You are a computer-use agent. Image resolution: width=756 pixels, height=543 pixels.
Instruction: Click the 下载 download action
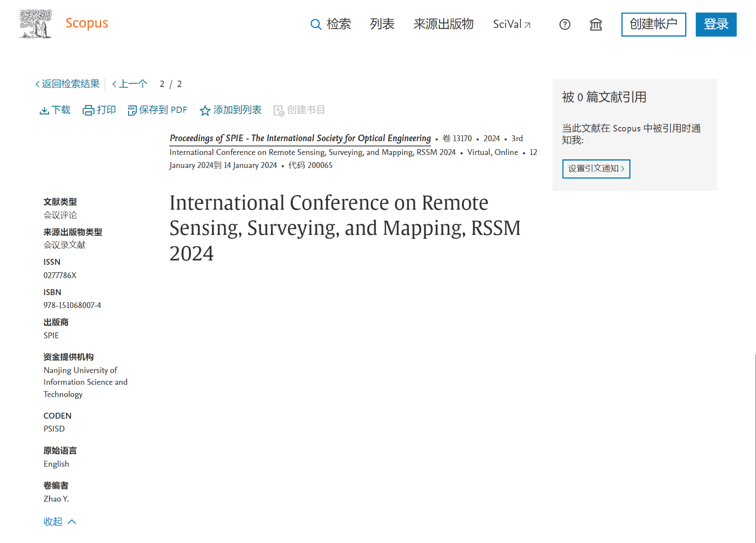point(55,110)
